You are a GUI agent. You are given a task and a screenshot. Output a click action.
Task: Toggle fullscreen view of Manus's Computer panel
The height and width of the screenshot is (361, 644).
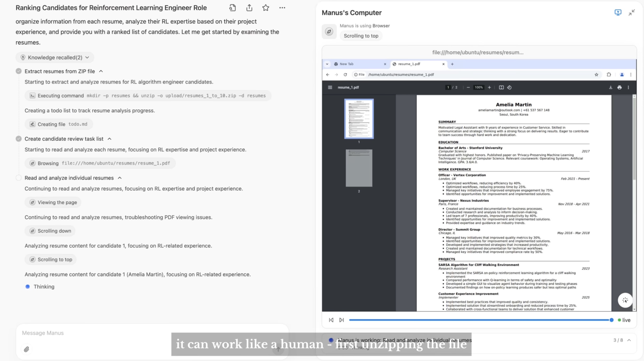click(632, 12)
